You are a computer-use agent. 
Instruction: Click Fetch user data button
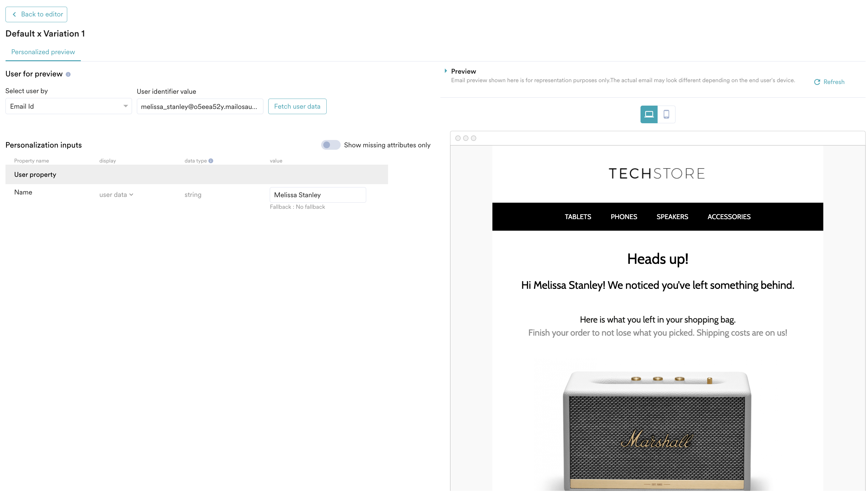pos(297,106)
